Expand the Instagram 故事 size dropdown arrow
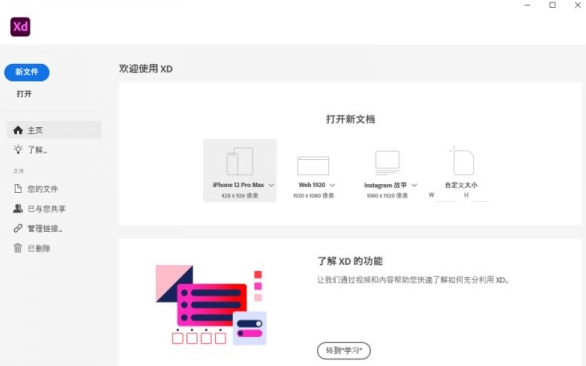 pyautogui.click(x=414, y=185)
